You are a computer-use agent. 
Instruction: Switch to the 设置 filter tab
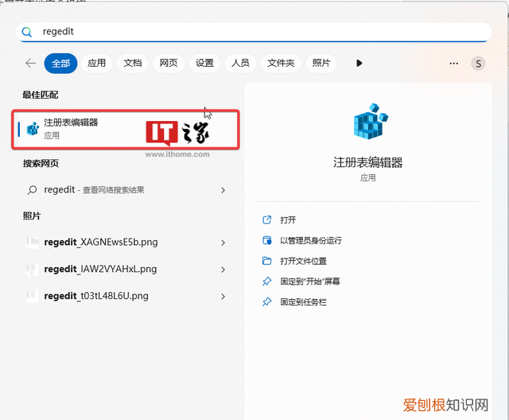(x=204, y=63)
